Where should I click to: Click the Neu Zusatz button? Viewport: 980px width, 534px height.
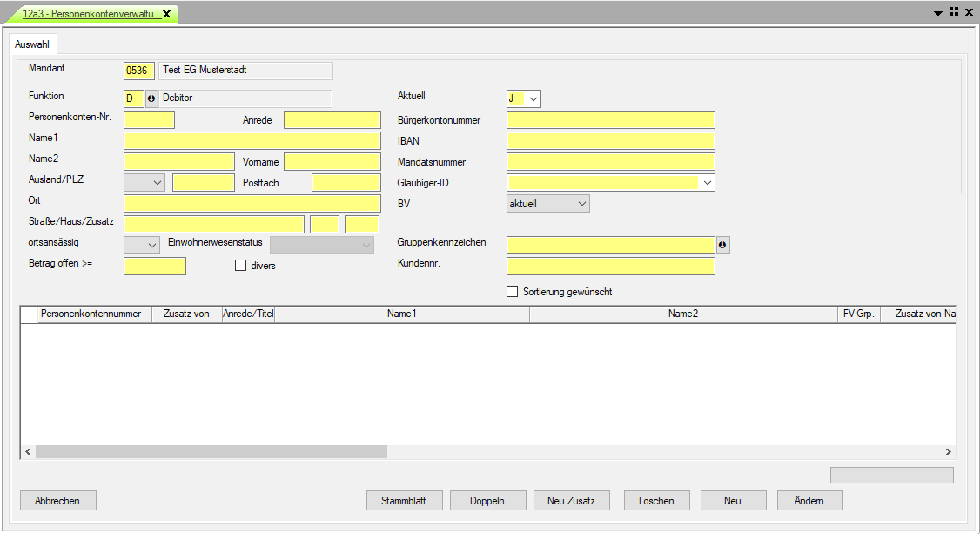pos(571,501)
